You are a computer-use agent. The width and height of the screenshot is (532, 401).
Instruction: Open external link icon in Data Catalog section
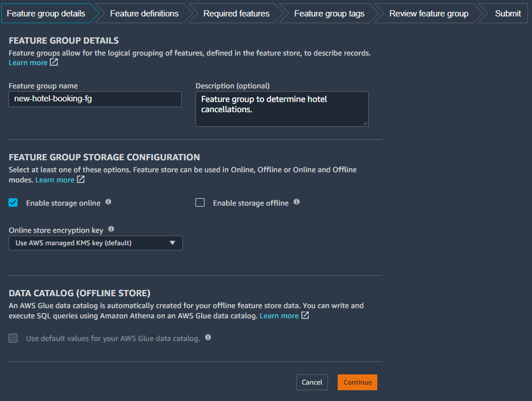305,315
